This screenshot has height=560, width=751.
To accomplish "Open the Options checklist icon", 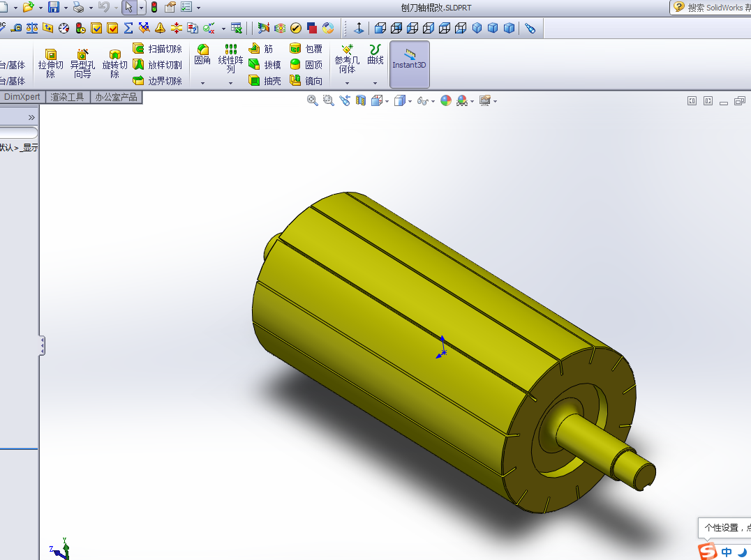I will 186,7.
